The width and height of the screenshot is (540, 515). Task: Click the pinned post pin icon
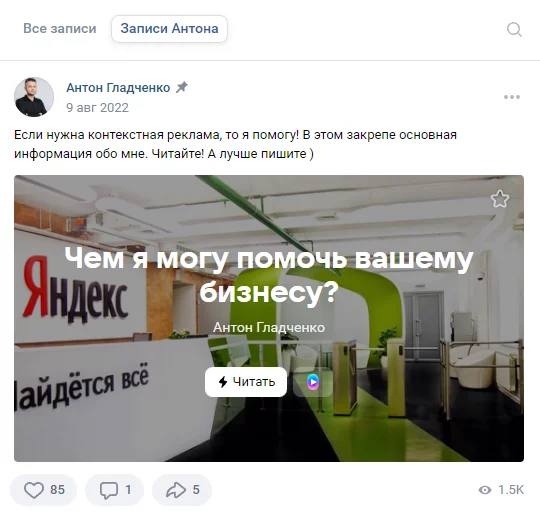coord(182,87)
